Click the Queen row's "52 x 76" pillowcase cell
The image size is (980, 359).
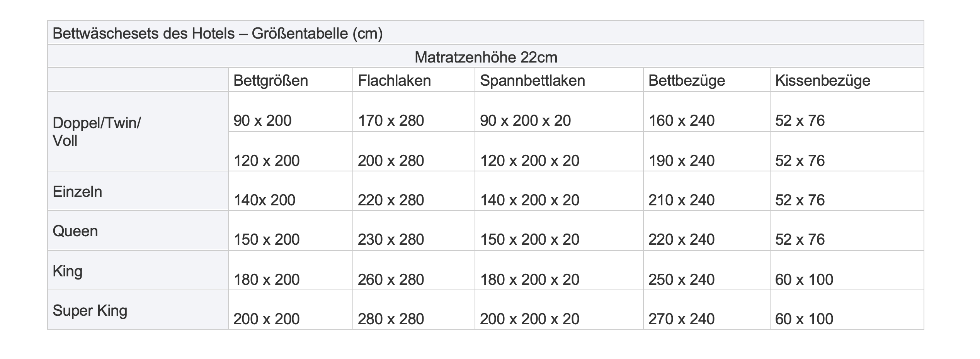pos(800,240)
